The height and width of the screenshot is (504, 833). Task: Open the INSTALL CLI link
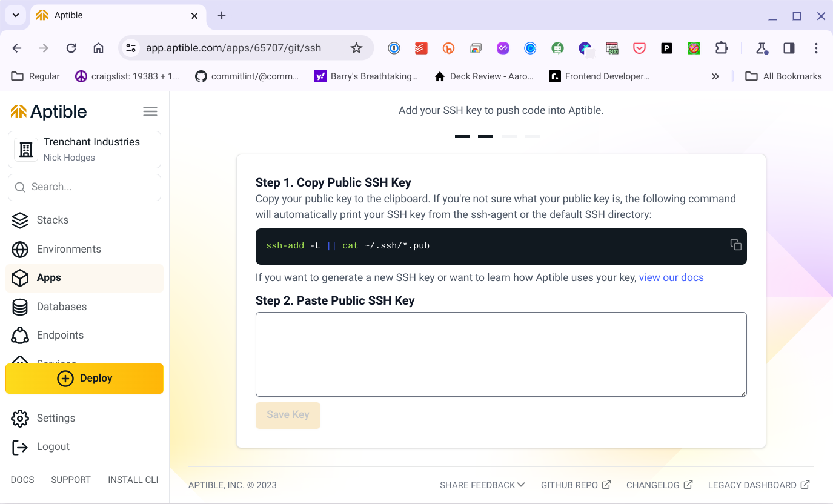click(x=133, y=480)
